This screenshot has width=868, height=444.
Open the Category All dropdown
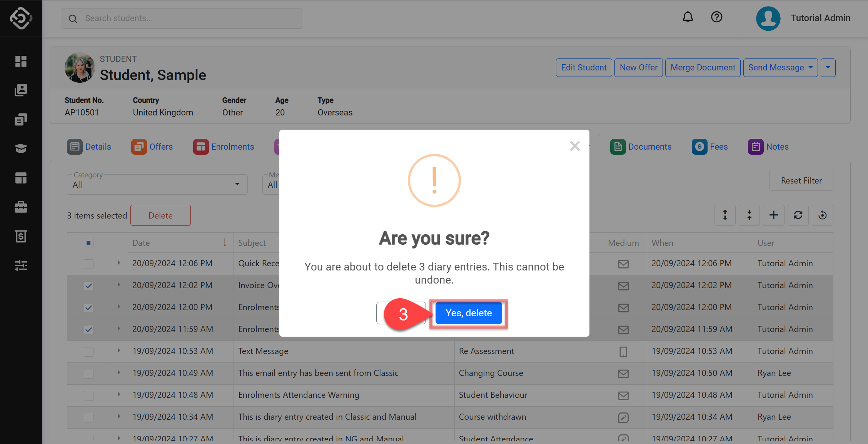tap(157, 184)
